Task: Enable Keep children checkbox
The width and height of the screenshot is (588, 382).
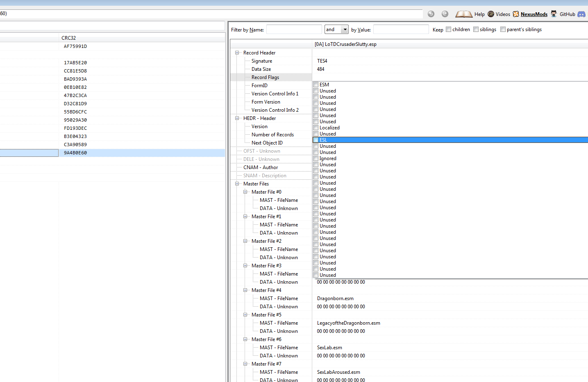Action: point(448,29)
